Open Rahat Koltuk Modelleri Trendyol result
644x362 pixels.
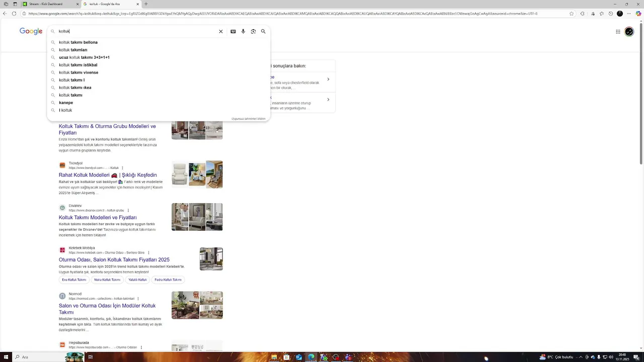tap(108, 175)
